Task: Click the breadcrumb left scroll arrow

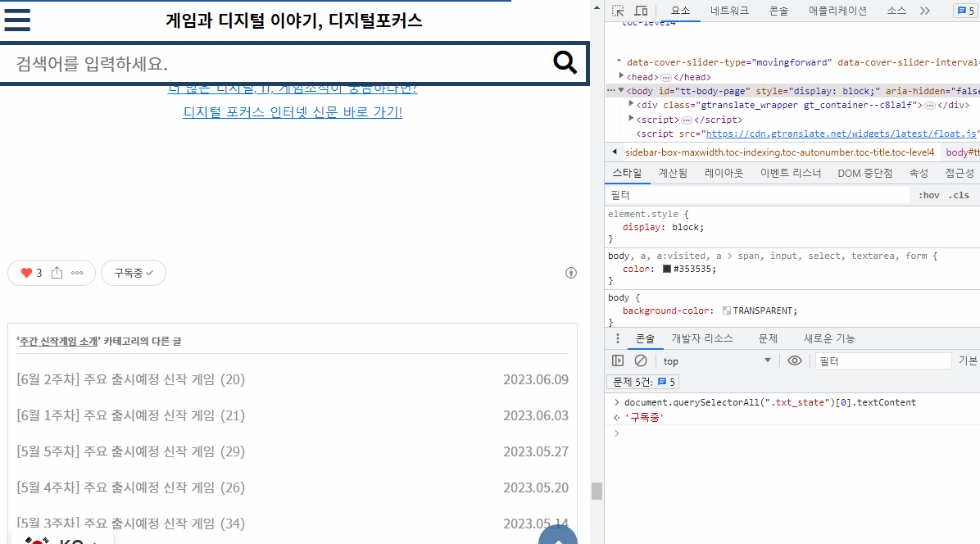Action: (615, 152)
